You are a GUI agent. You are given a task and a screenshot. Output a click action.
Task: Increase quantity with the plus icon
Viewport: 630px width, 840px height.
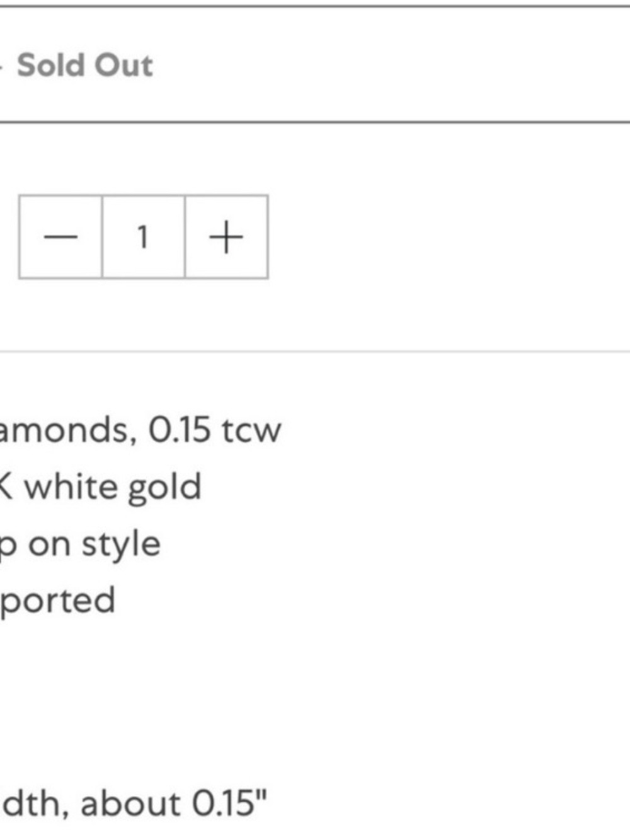coord(226,237)
